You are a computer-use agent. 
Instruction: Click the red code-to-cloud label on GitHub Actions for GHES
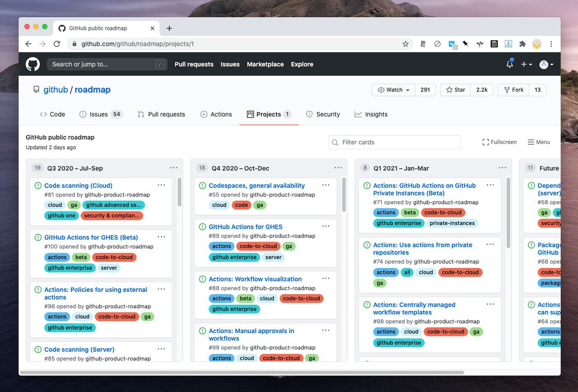pyautogui.click(x=258, y=246)
